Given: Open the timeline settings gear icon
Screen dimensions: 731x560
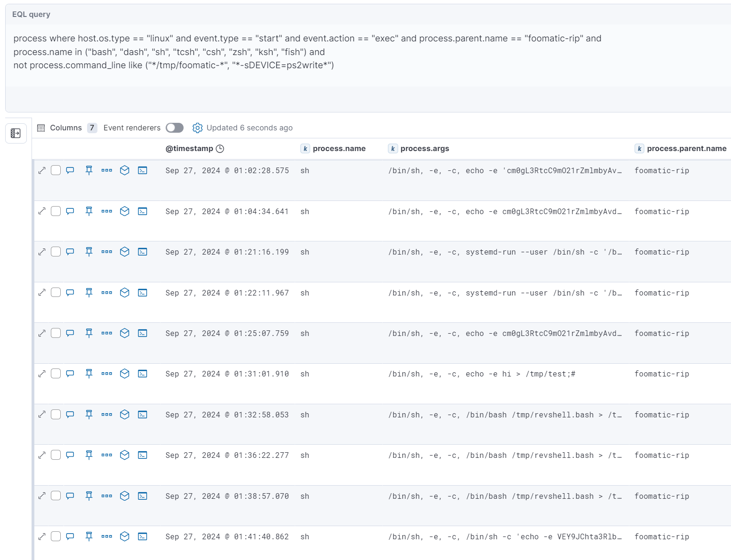Looking at the screenshot, I should 197,128.
